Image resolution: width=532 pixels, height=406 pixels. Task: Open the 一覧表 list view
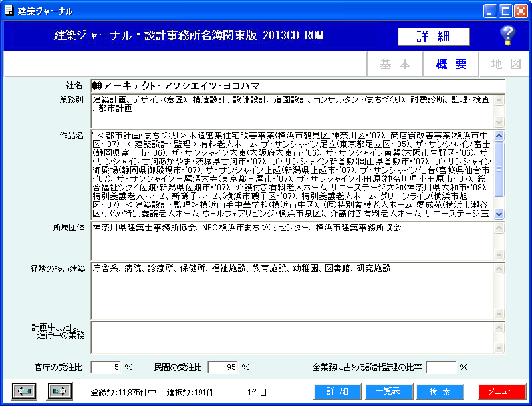389,392
